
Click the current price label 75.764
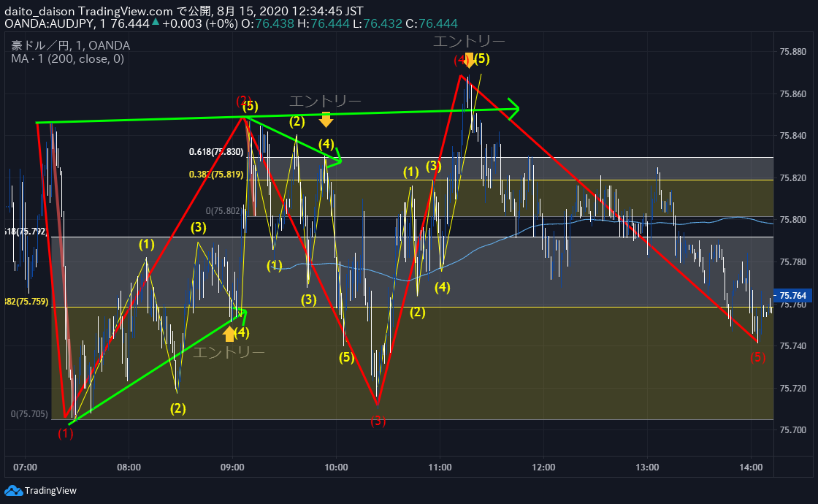coord(792,295)
